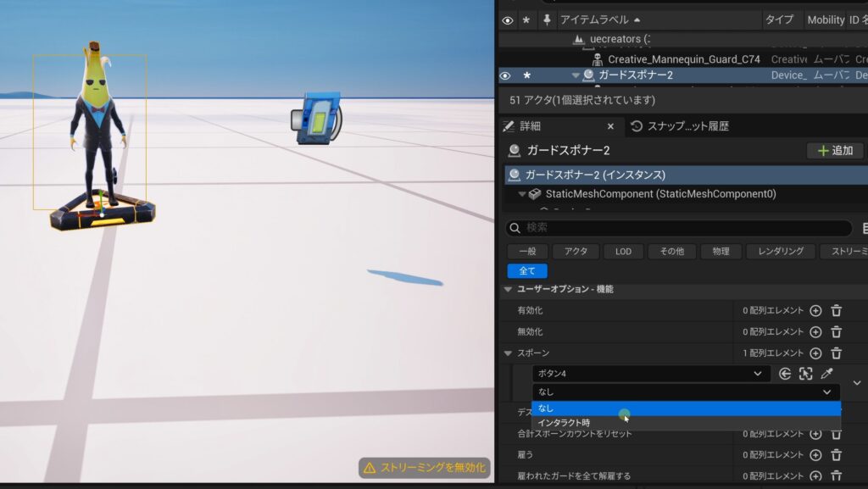This screenshot has height=489, width=868.
Task: Open the ボタン4 device dropdown
Action: pos(651,374)
